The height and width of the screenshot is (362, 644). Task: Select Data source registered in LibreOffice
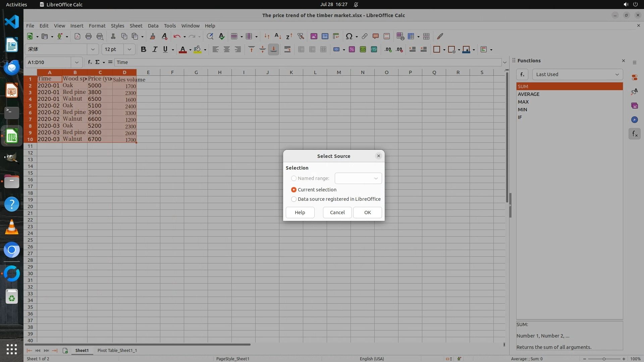pyautogui.click(x=294, y=199)
